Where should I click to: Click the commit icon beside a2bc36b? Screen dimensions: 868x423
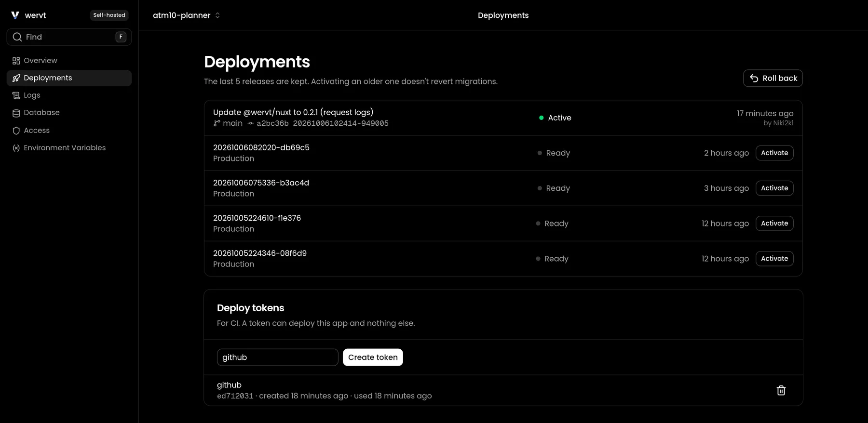tap(250, 123)
